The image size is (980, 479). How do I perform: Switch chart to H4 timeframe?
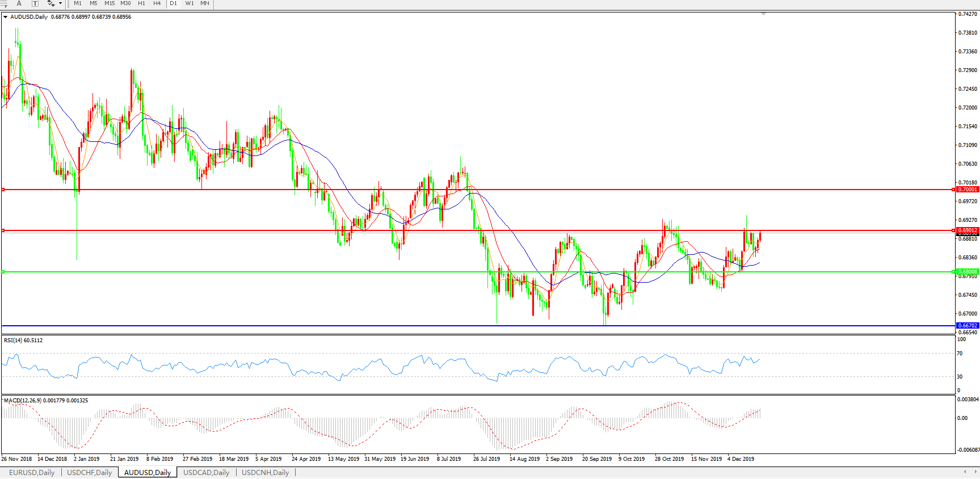[x=157, y=3]
